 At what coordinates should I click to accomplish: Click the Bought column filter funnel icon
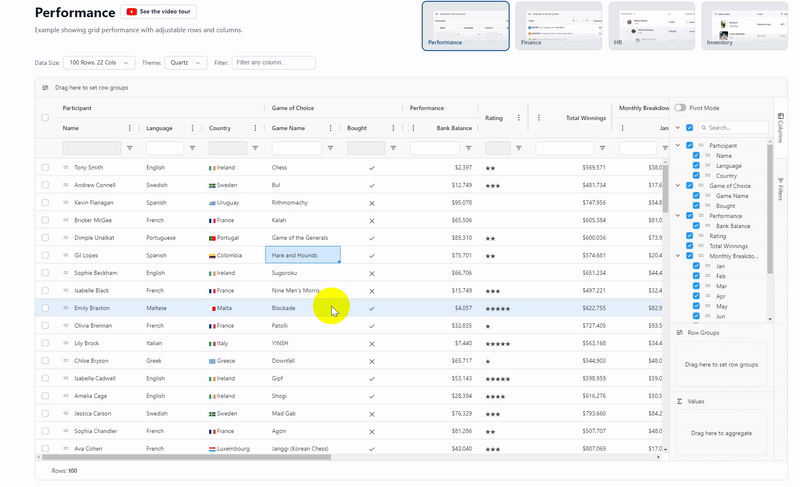coord(393,148)
